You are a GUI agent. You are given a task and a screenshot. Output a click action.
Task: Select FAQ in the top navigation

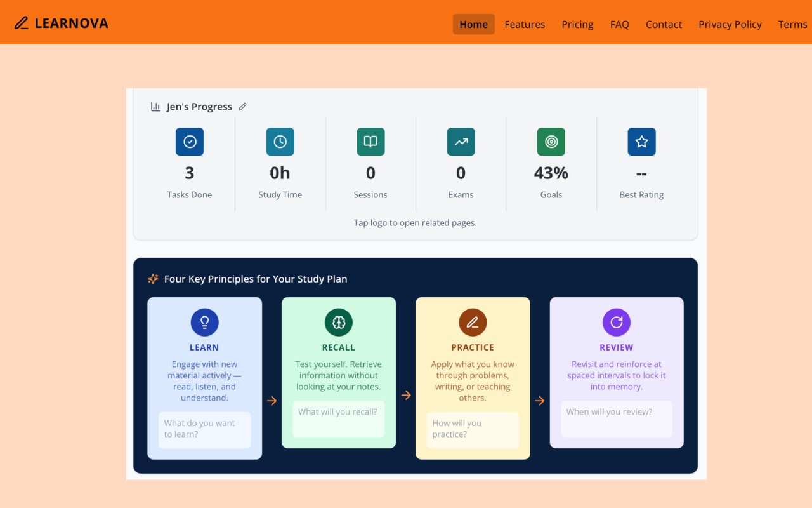620,24
